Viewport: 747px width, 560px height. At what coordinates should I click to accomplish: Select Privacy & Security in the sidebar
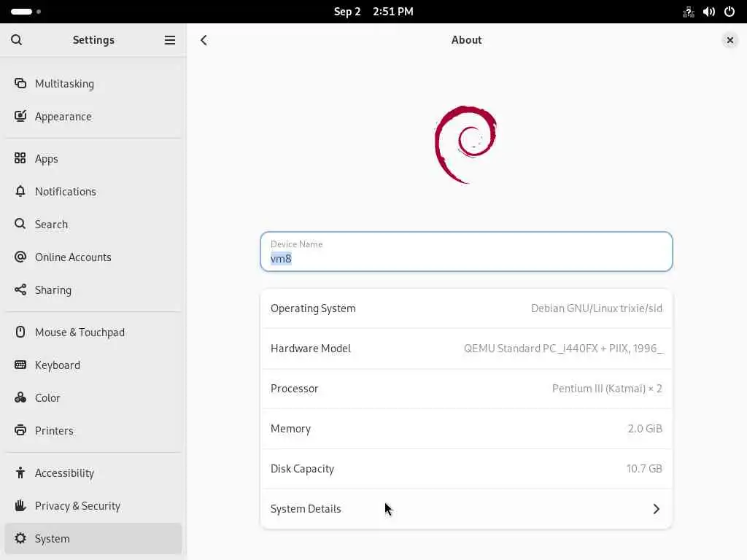point(93,505)
